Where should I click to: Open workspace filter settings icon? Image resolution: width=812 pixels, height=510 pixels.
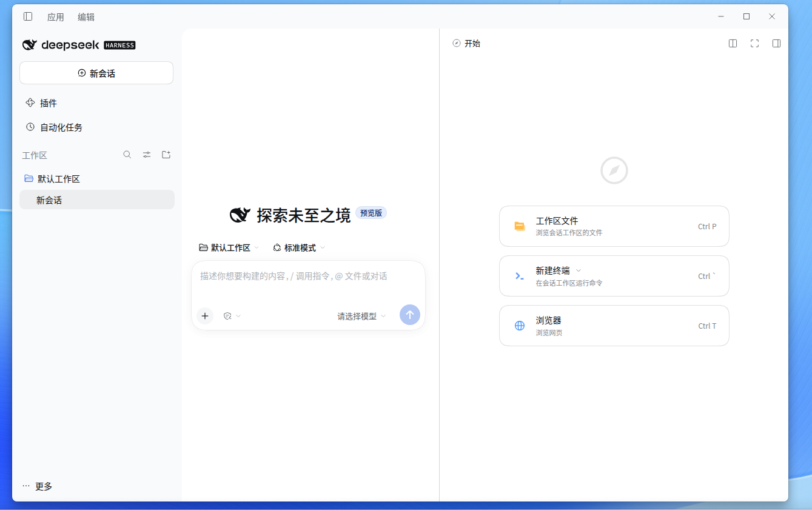coord(147,155)
